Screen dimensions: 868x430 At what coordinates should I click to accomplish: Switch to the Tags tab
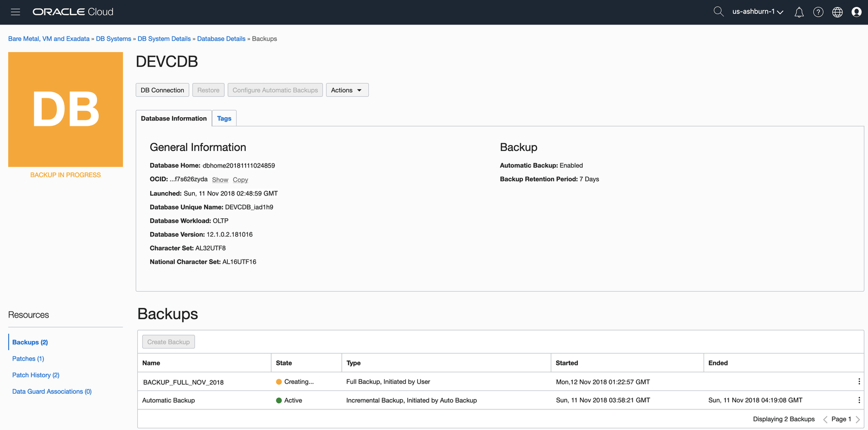[x=224, y=118]
